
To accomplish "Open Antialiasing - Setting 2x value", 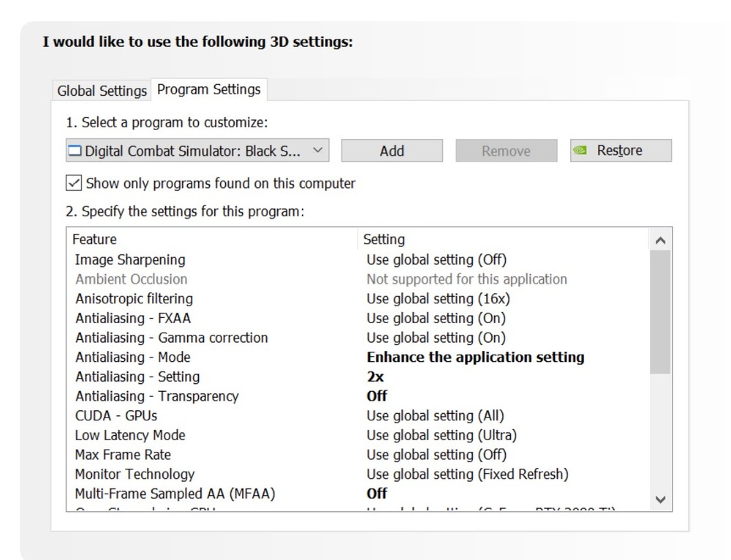I will 375,377.
